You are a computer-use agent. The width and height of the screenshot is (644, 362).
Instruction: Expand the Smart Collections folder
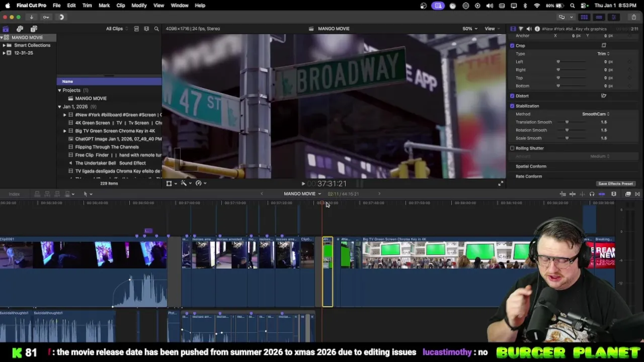tap(4, 45)
